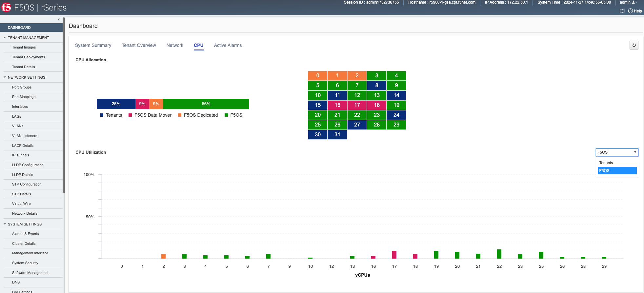Viewport: 644px width, 293px height.
Task: Click the Tenants legend blue swatch
Action: 102,115
